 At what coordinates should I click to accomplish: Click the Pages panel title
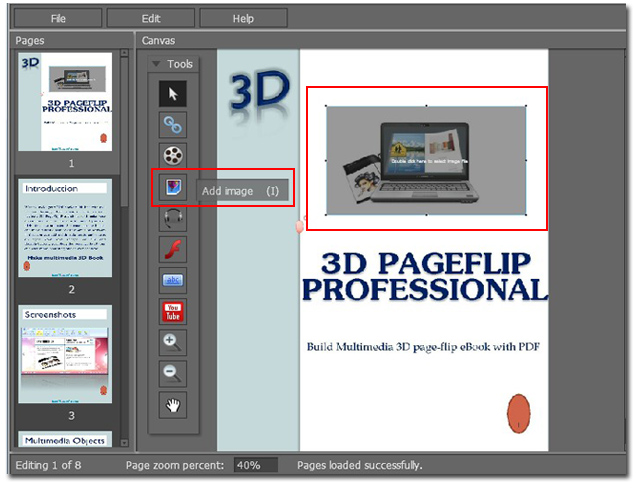click(x=30, y=40)
